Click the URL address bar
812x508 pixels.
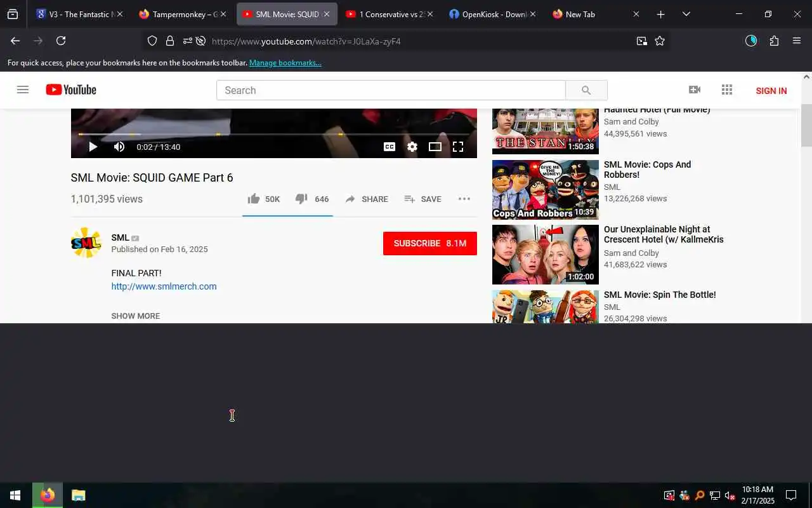(x=406, y=41)
